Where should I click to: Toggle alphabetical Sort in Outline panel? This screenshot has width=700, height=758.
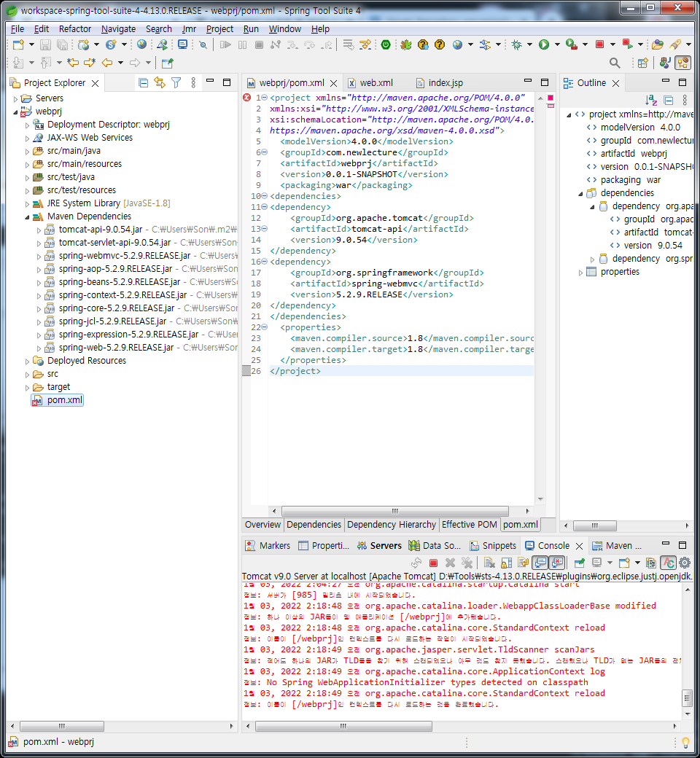(651, 100)
